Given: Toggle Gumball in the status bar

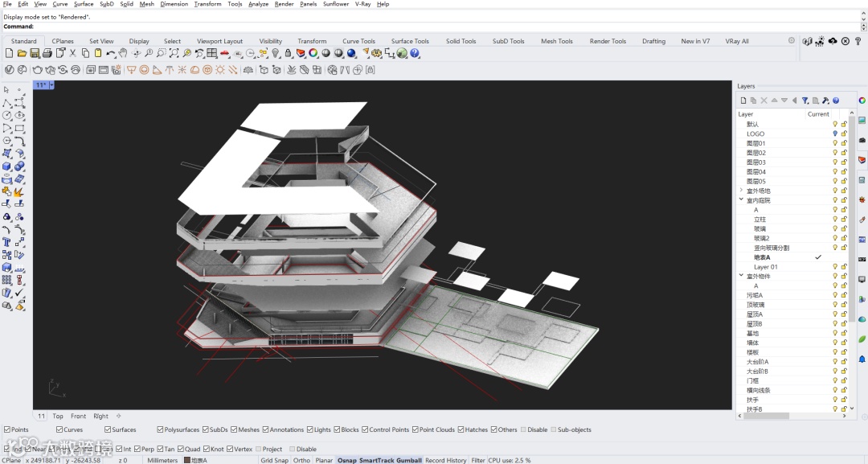Looking at the screenshot, I should click(x=409, y=460).
